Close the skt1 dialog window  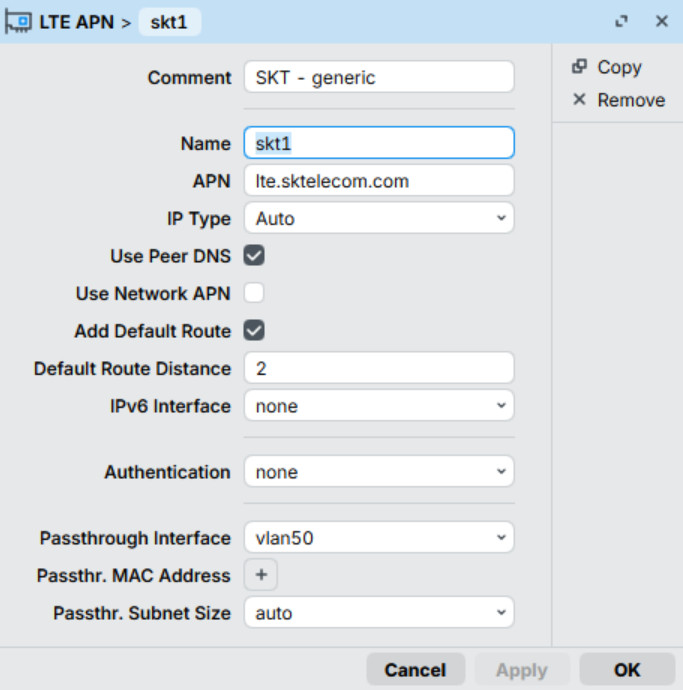(x=661, y=21)
